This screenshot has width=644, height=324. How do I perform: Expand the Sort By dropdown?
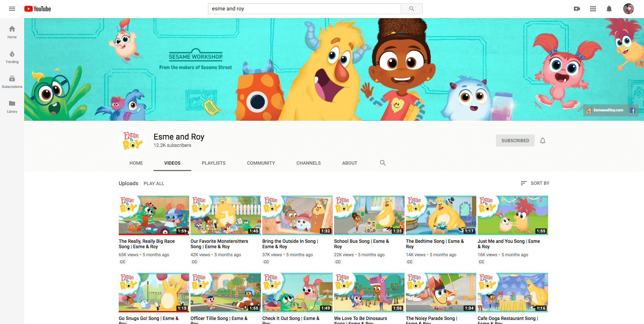point(535,183)
